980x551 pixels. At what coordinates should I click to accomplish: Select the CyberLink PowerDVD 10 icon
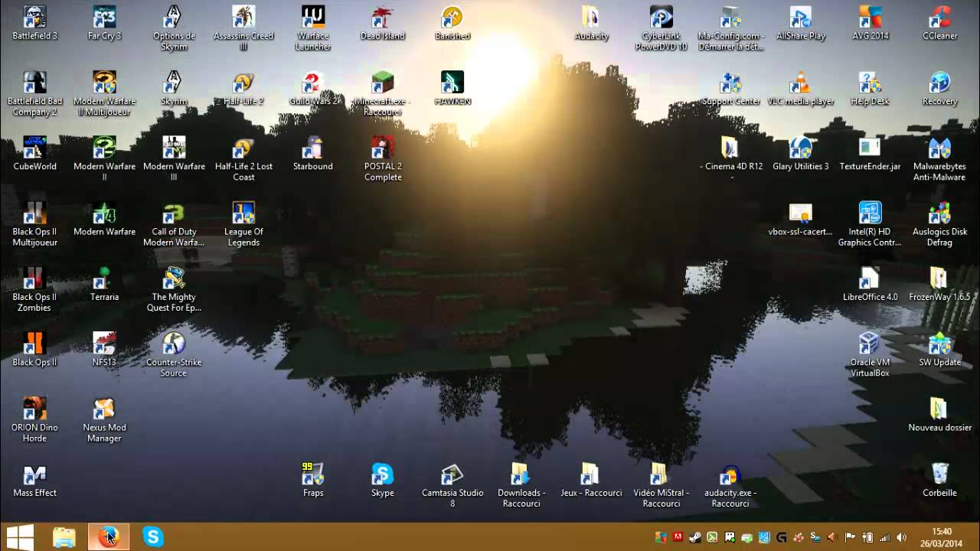(x=661, y=17)
